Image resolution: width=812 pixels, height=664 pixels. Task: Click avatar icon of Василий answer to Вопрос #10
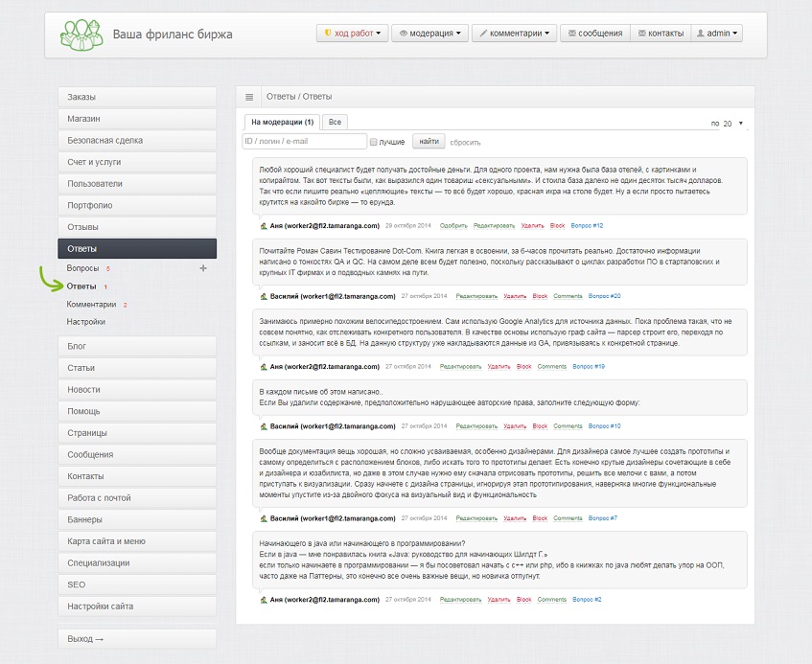click(264, 426)
